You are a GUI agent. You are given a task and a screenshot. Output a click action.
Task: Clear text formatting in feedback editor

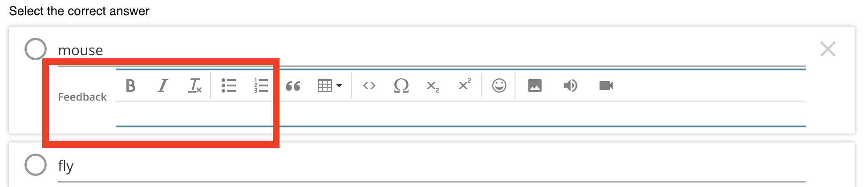pos(195,85)
